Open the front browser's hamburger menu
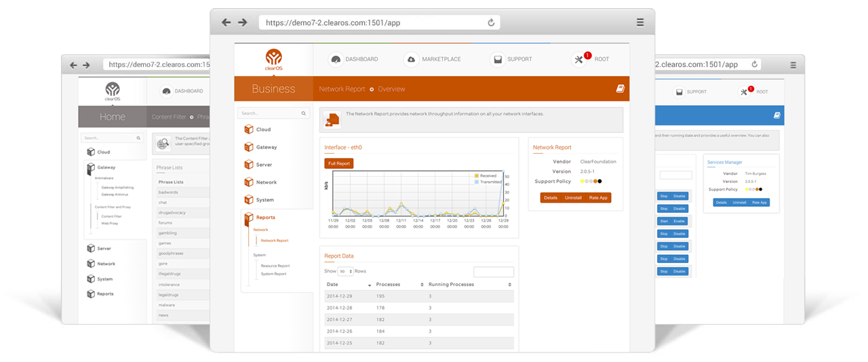868x362 pixels. (640, 22)
